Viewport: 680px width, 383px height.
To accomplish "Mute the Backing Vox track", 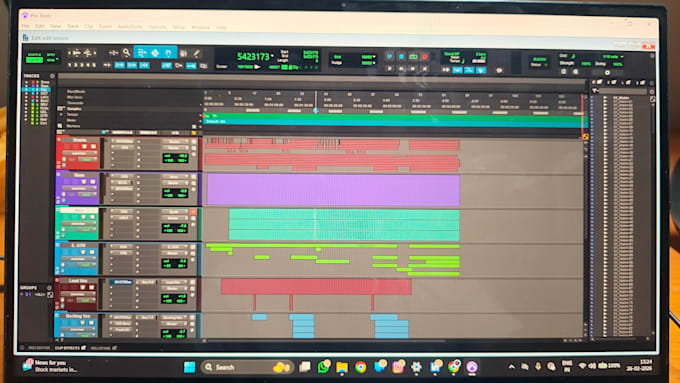I will pyautogui.click(x=92, y=322).
